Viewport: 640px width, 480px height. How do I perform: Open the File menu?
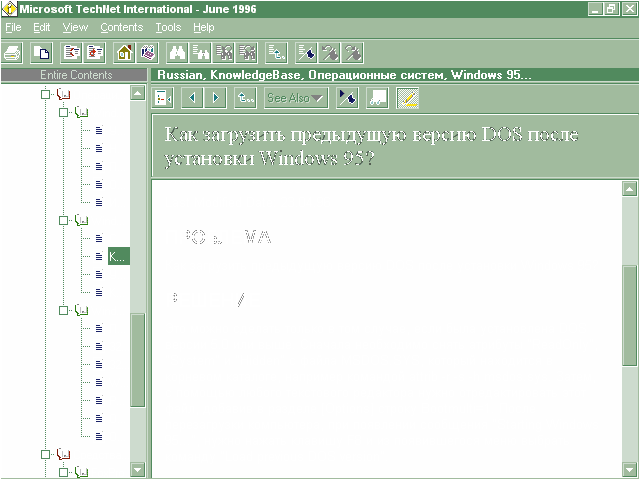tap(13, 27)
